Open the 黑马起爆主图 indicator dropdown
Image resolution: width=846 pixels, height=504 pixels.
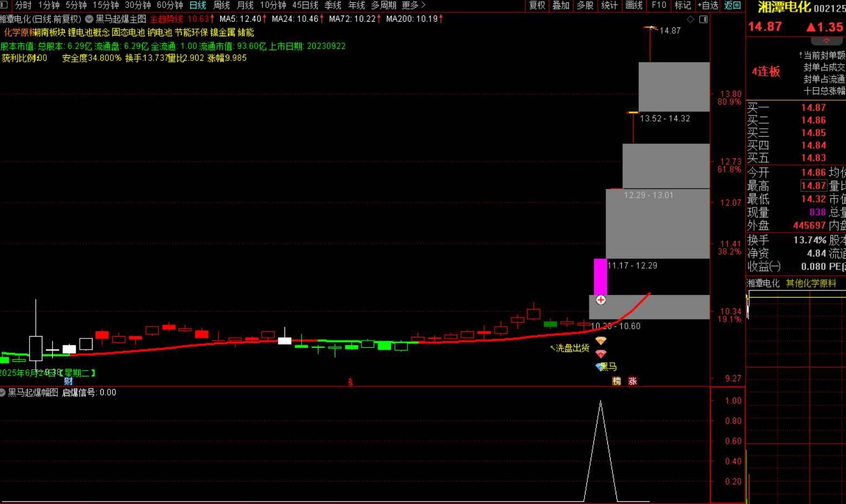coord(89,19)
